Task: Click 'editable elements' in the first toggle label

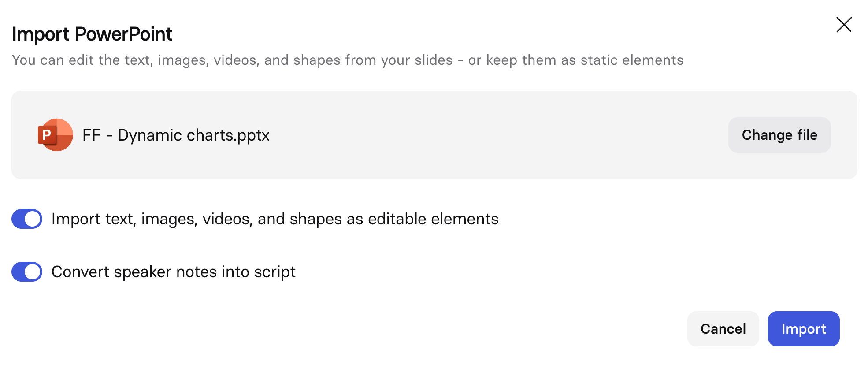Action: pos(433,219)
